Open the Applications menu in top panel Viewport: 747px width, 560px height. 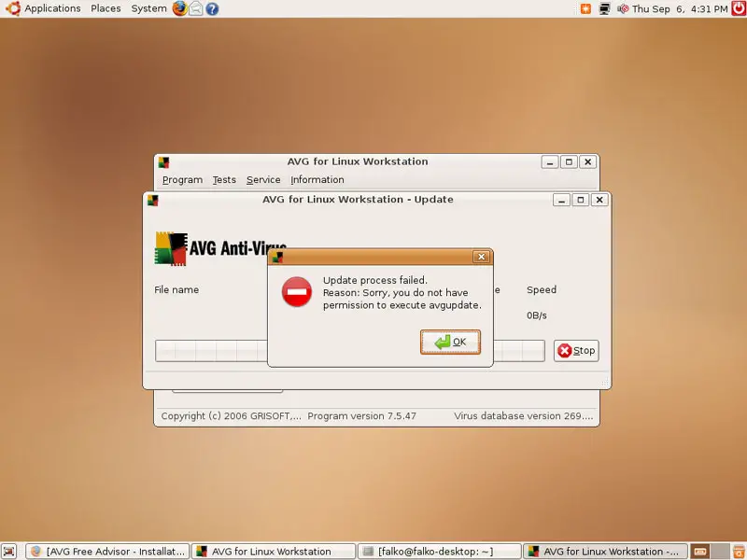click(x=52, y=8)
